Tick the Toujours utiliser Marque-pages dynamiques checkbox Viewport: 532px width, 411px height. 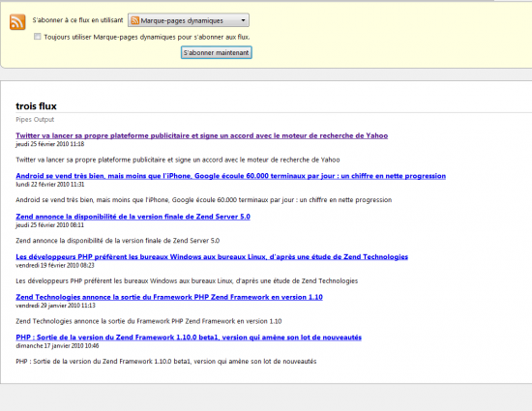point(38,37)
